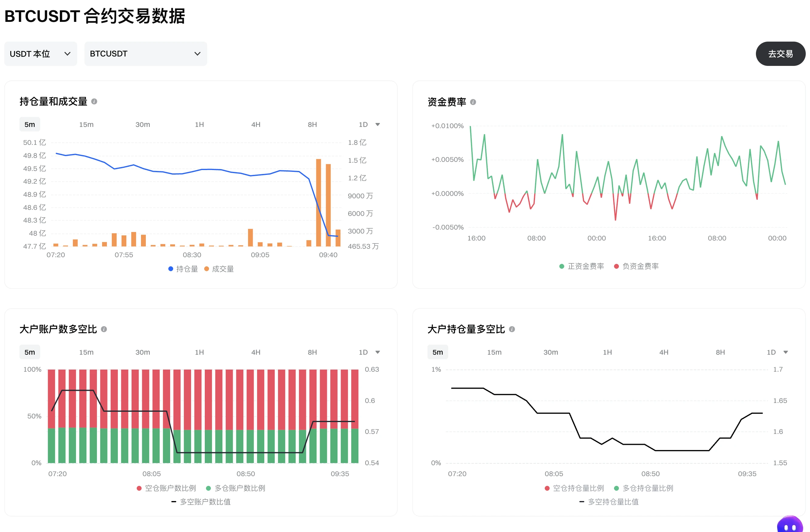The width and height of the screenshot is (810, 532).
Task: Toggle 持仓量 legend series visibility
Action: point(183,269)
